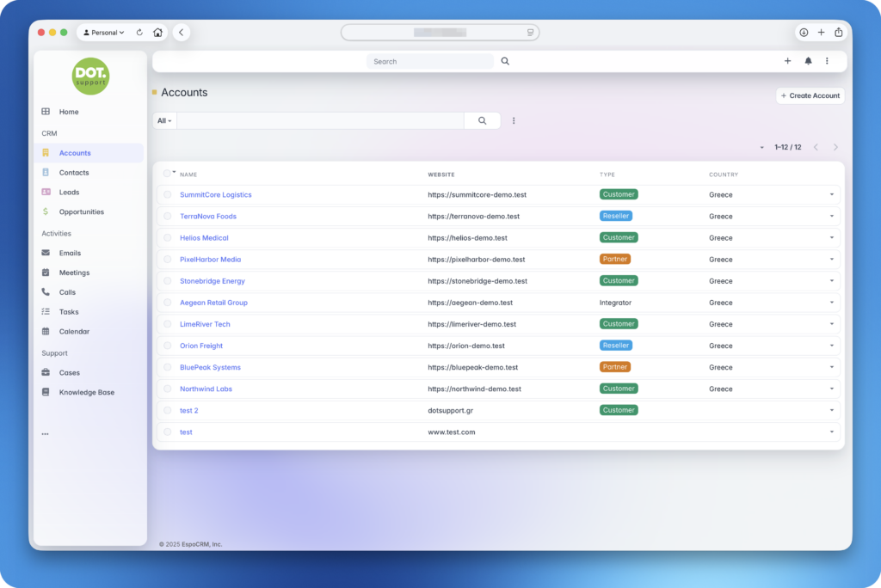Open the Northwind Labs account
The height and width of the screenshot is (588, 881).
pyautogui.click(x=206, y=389)
